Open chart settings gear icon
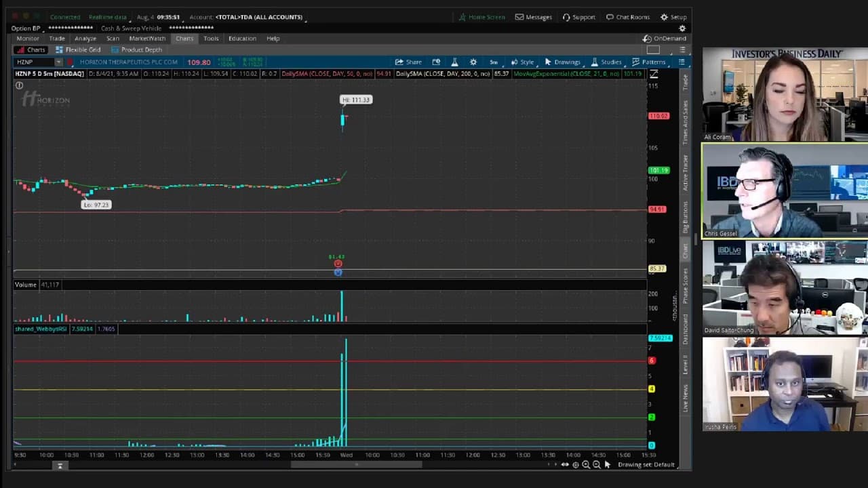This screenshot has width=868, height=488. pos(473,62)
